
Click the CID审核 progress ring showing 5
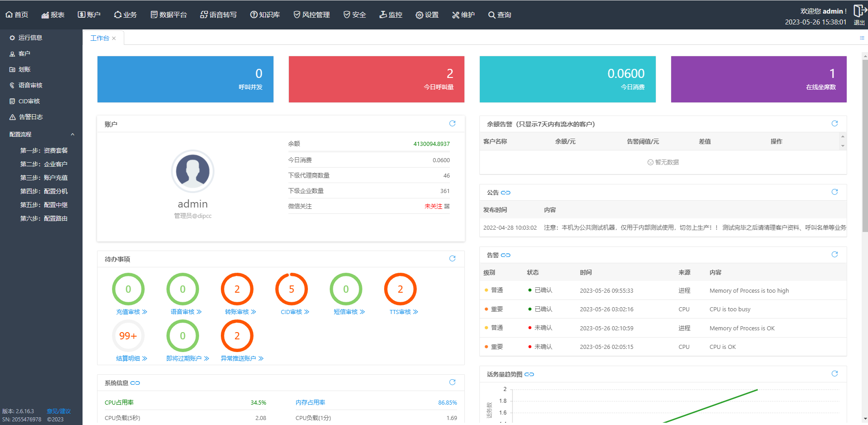292,289
